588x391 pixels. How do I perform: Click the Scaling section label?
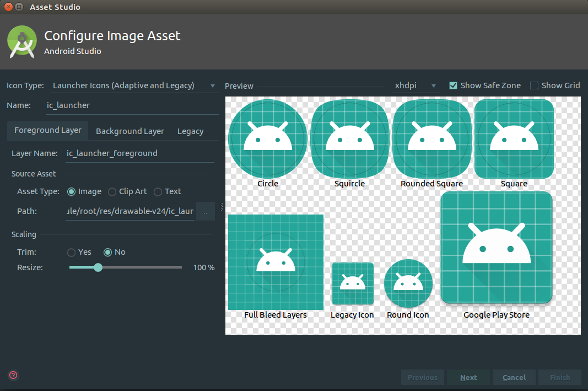(x=24, y=234)
